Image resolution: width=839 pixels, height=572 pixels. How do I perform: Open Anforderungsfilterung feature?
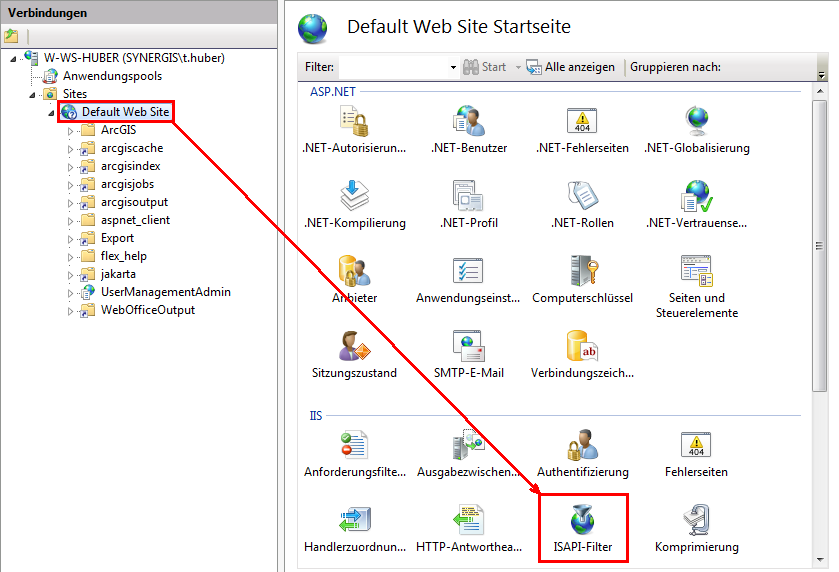pos(355,453)
